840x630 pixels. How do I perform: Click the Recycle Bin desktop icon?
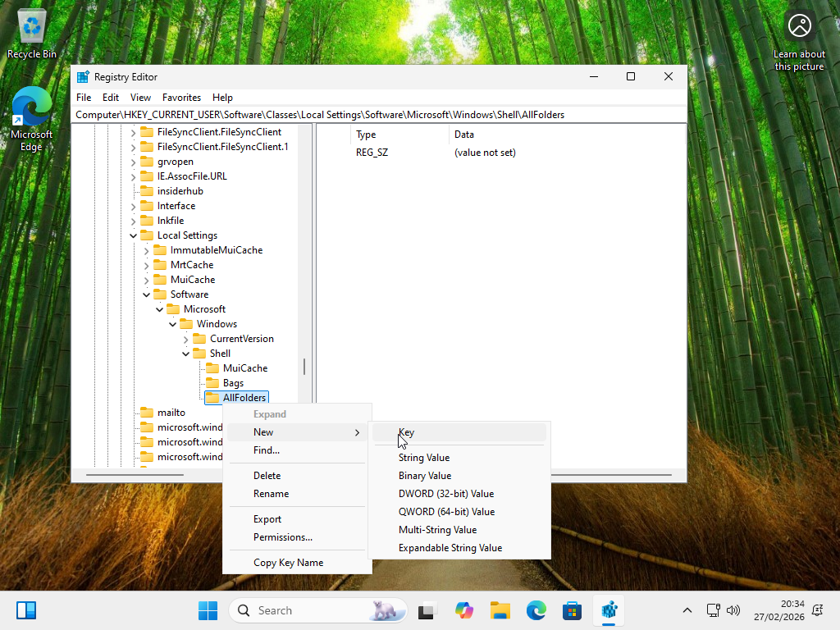pyautogui.click(x=32, y=33)
